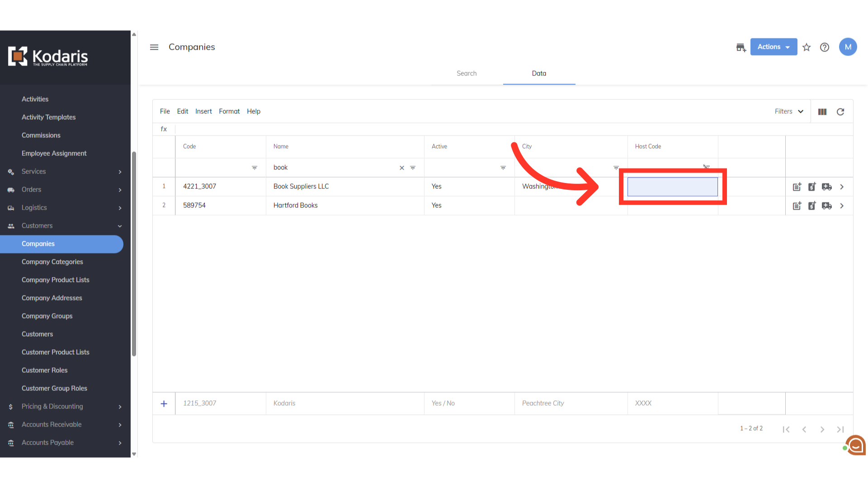Image resolution: width=868 pixels, height=488 pixels.
Task: Open the help question mark icon
Action: pyautogui.click(x=825, y=47)
